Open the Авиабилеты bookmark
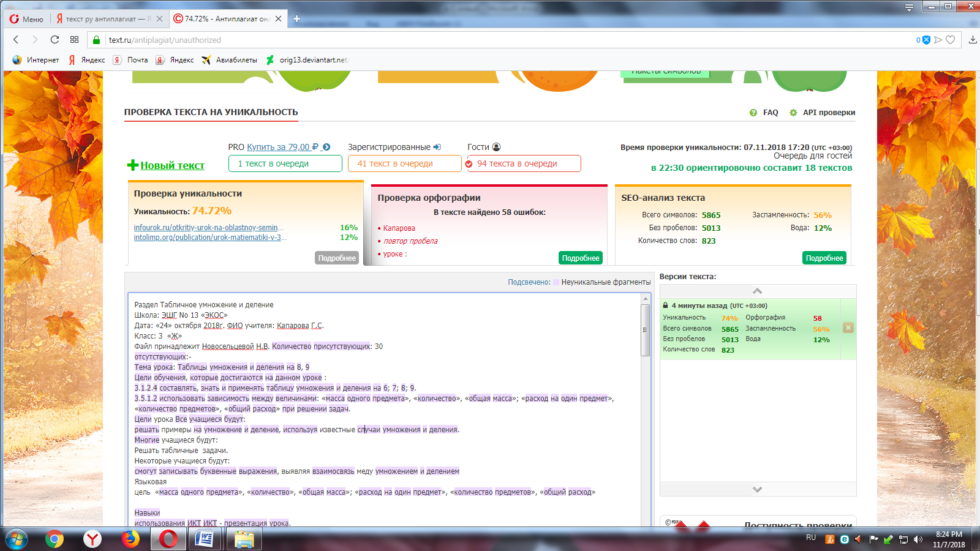This screenshot has height=551, width=980. [230, 60]
